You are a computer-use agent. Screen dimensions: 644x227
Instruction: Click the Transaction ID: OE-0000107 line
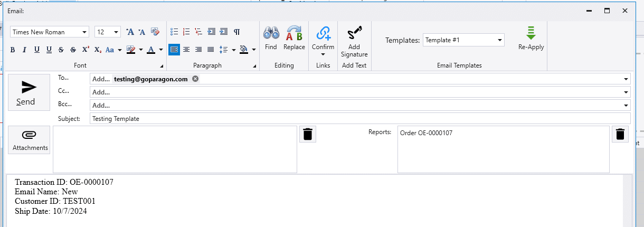click(64, 182)
